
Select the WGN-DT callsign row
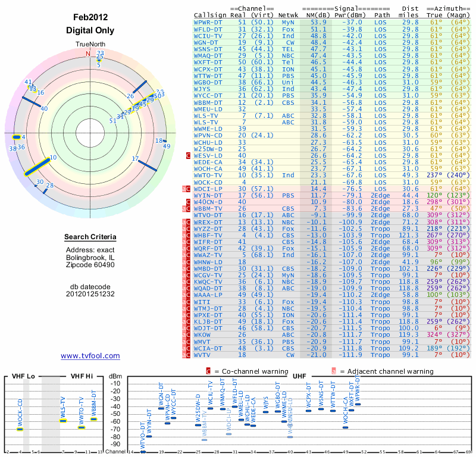pos(208,42)
